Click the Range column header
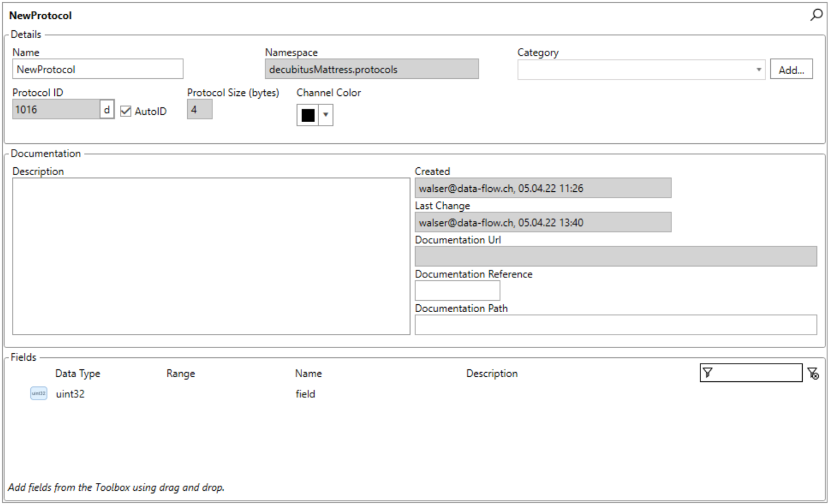This screenshot has height=504, width=829. (180, 373)
